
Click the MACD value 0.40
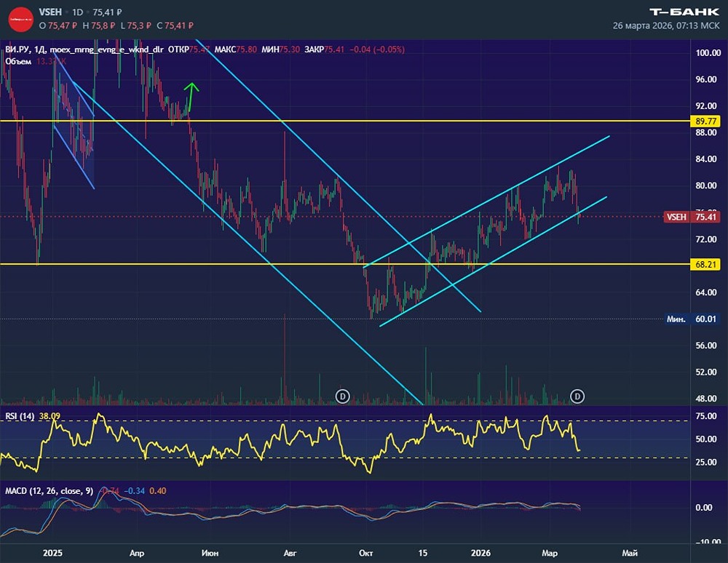pos(158,491)
